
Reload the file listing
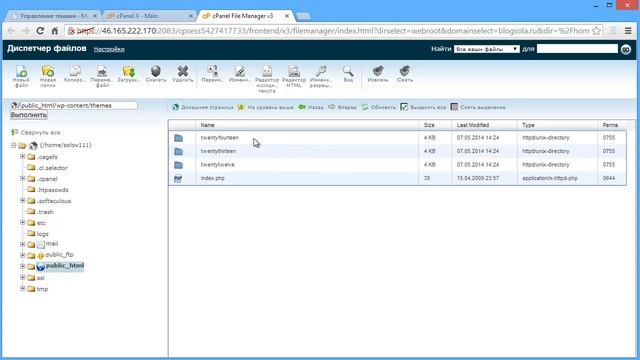tap(378, 107)
